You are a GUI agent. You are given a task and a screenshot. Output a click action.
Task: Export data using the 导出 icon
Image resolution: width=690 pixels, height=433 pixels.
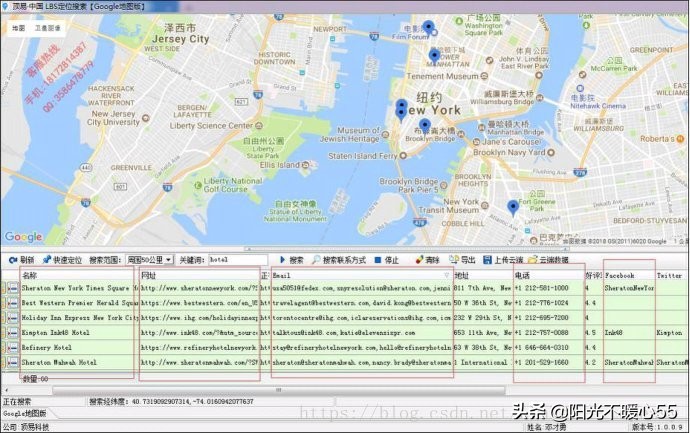tap(454, 260)
